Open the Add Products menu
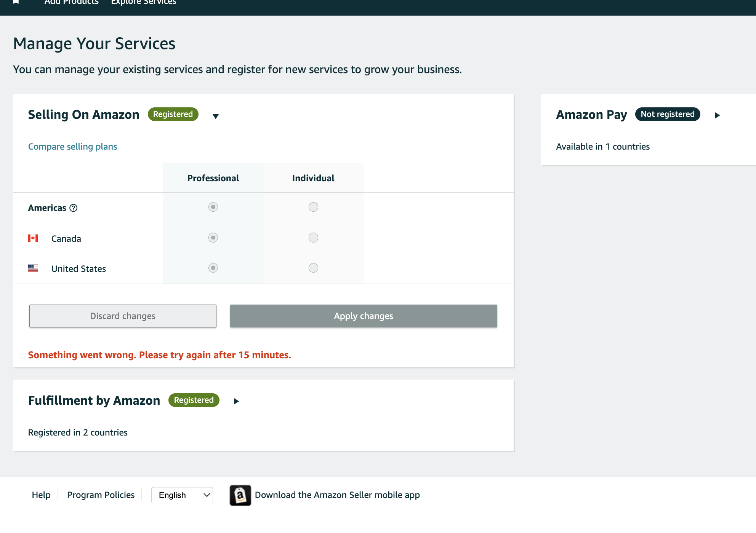 (71, 2)
